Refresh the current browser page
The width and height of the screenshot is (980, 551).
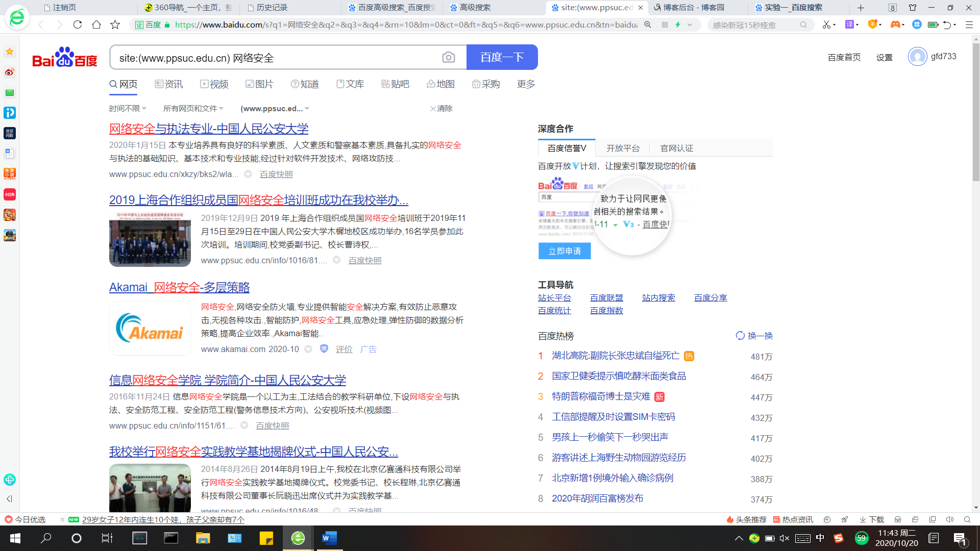point(78,24)
